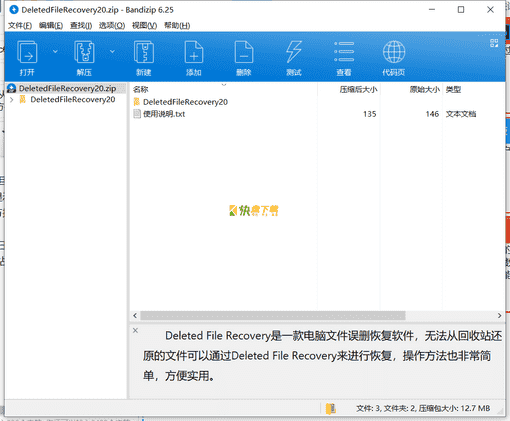Open the 查找(I) menu
The height and width of the screenshot is (421, 510).
coord(81,26)
